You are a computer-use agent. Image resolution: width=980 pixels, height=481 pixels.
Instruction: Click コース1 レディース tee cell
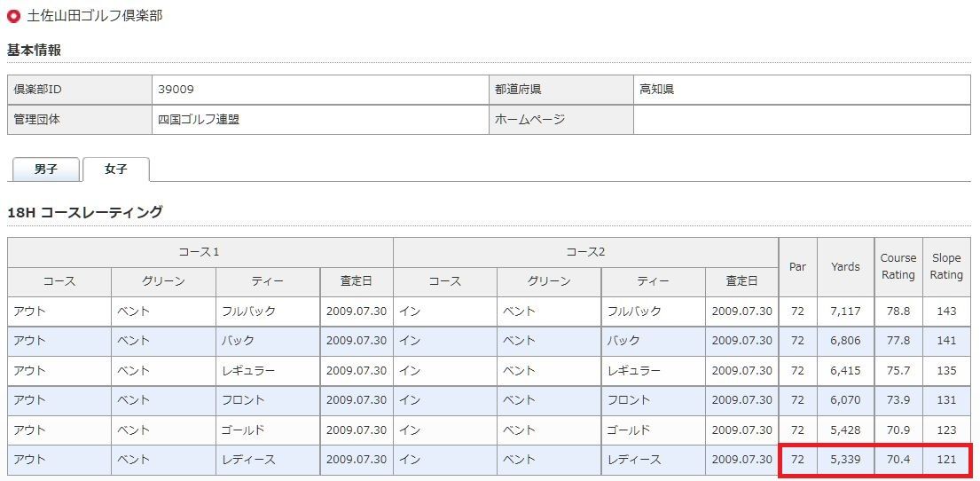[268, 460]
